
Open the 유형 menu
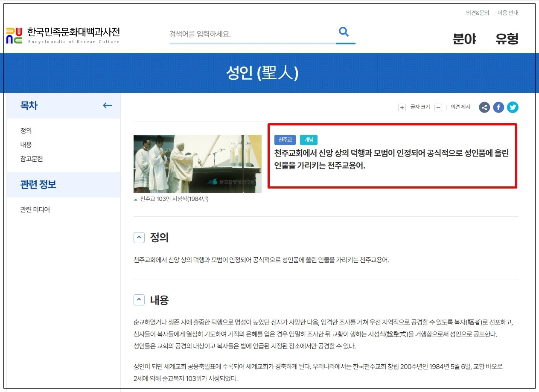click(x=507, y=39)
